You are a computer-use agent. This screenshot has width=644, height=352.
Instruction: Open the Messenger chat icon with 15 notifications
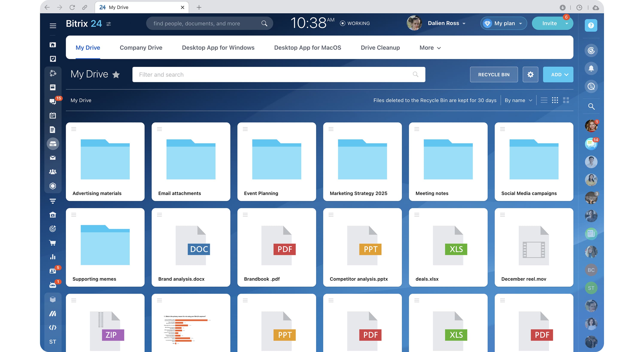(x=53, y=102)
